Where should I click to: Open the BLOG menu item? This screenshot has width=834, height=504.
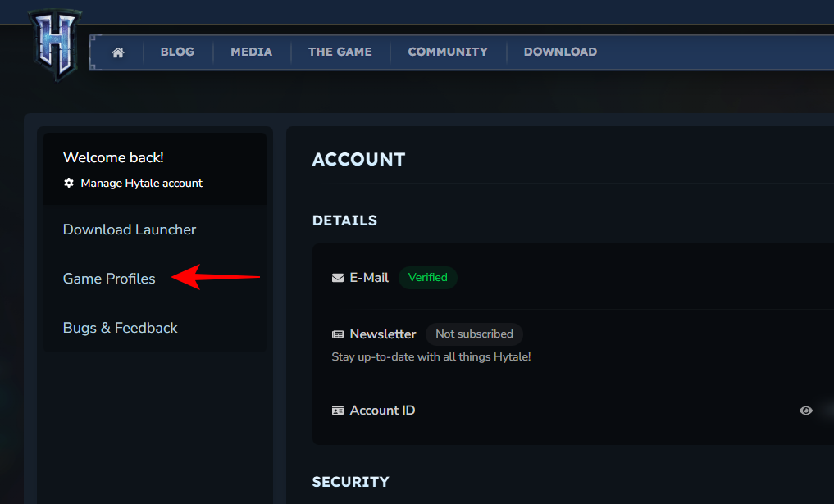(177, 52)
